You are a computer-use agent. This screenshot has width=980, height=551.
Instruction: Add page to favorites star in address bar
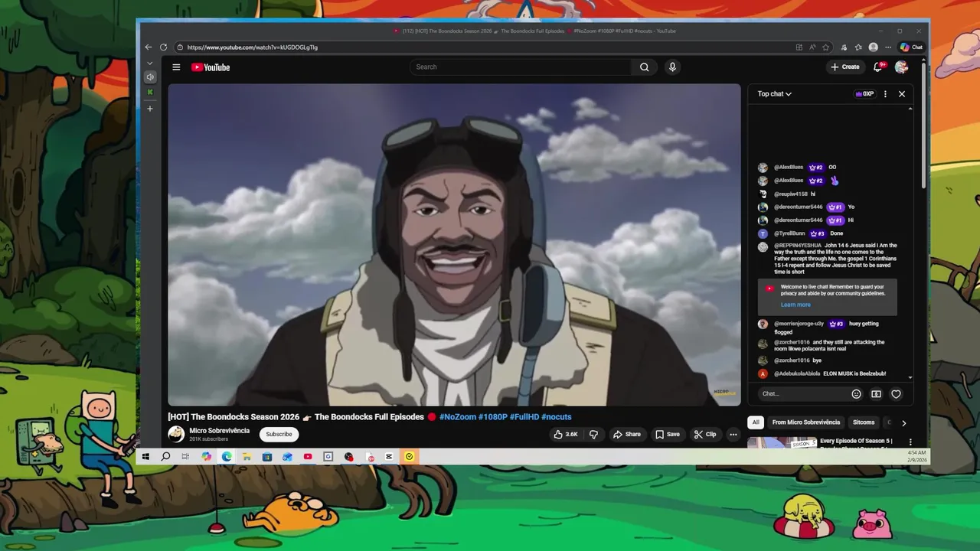tap(825, 47)
